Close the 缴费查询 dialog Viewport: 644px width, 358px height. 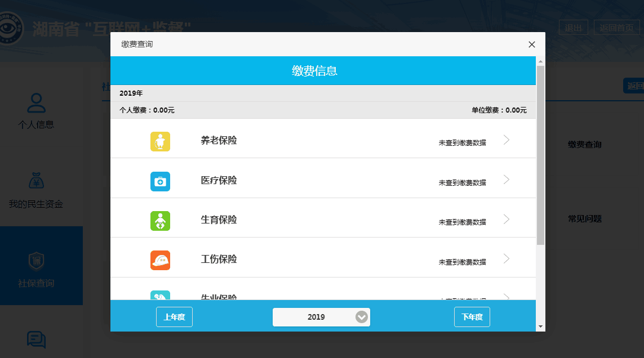pyautogui.click(x=531, y=44)
